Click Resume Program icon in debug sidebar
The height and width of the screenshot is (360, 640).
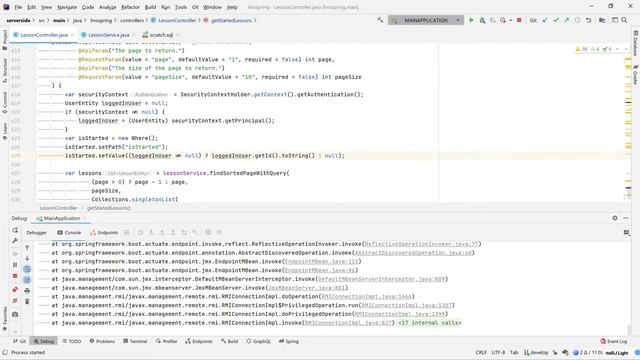[x=15, y=254]
